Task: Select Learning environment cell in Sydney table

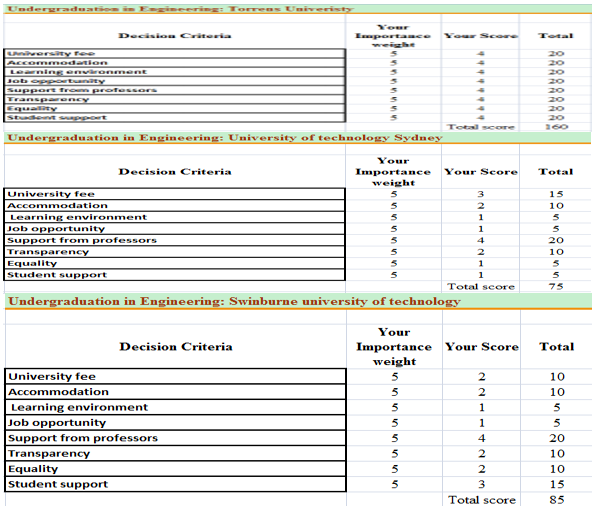Action: (x=174, y=217)
